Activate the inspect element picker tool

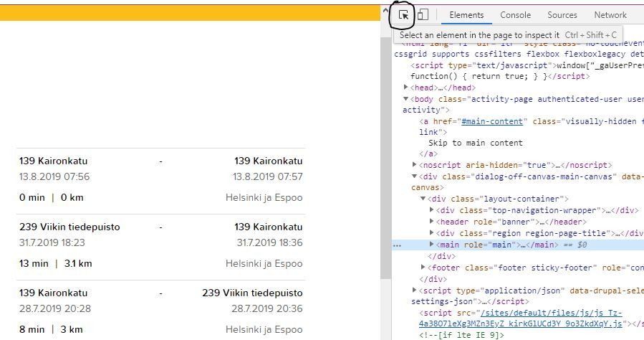tap(404, 15)
